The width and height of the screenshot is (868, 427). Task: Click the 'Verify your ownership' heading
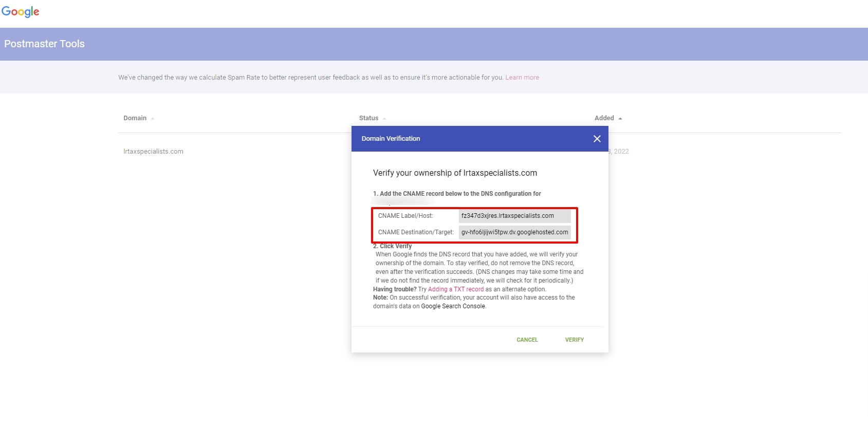[x=455, y=173]
